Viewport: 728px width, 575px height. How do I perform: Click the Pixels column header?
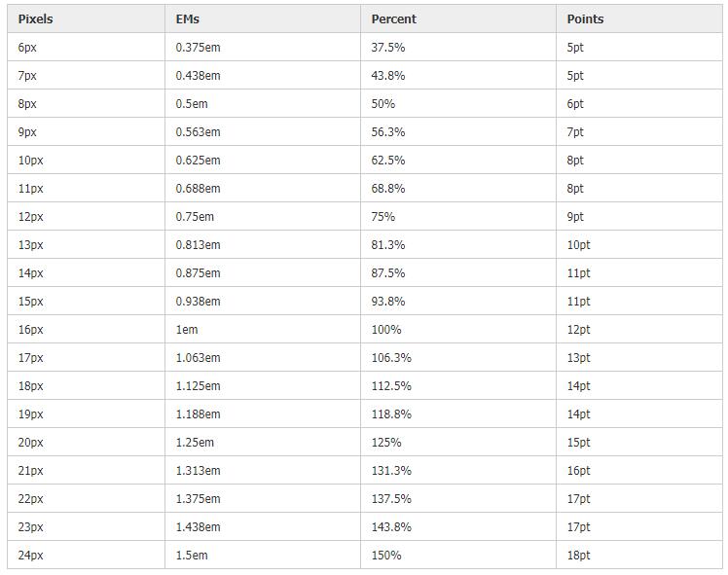click(x=86, y=19)
